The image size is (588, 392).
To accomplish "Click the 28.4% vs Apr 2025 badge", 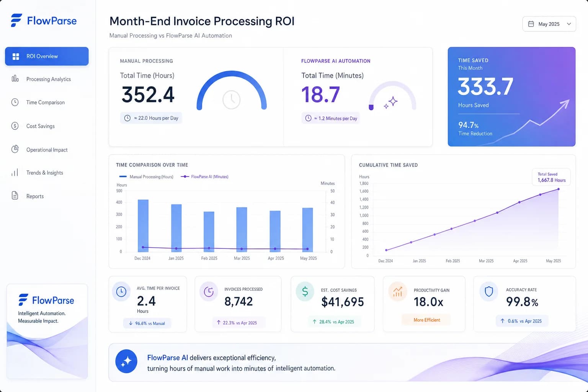I will click(334, 322).
